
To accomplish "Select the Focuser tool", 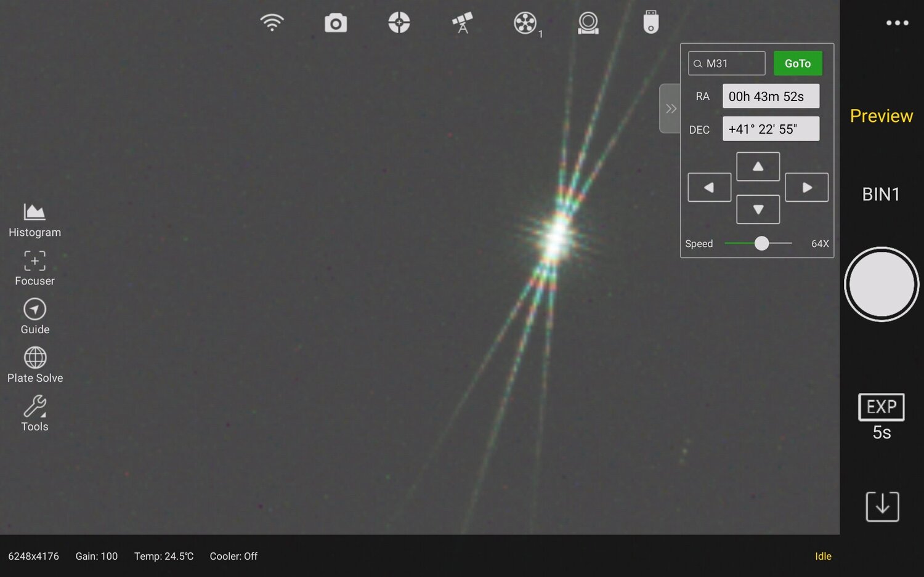I will coord(34,268).
